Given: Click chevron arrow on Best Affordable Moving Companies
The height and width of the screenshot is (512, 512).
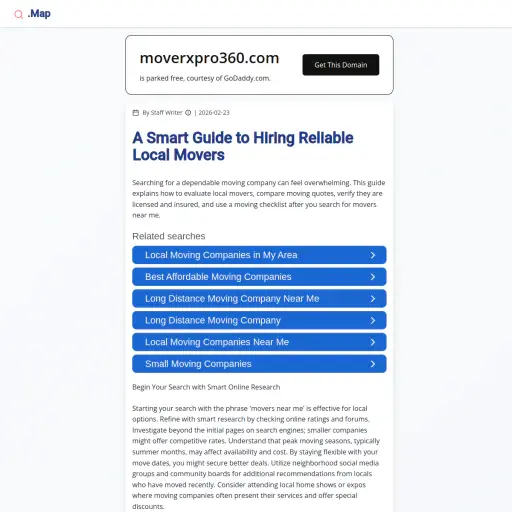Looking at the screenshot, I should coord(373,277).
